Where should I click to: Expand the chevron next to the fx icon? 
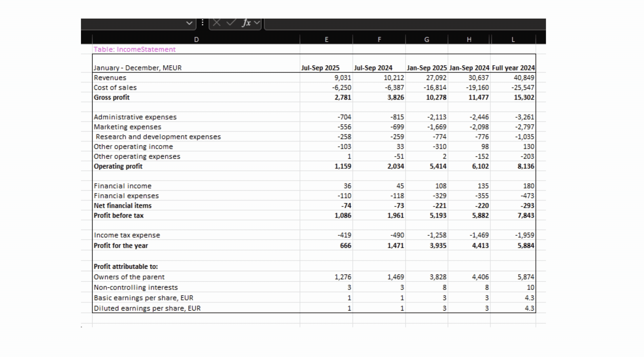coord(257,23)
